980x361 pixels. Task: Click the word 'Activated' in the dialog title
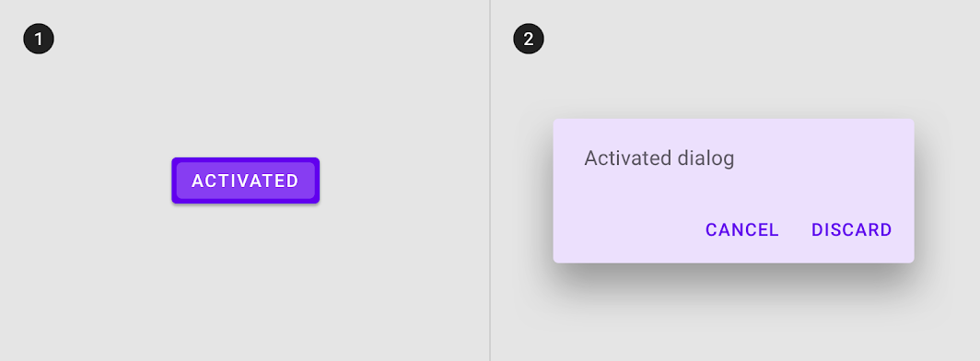point(629,158)
